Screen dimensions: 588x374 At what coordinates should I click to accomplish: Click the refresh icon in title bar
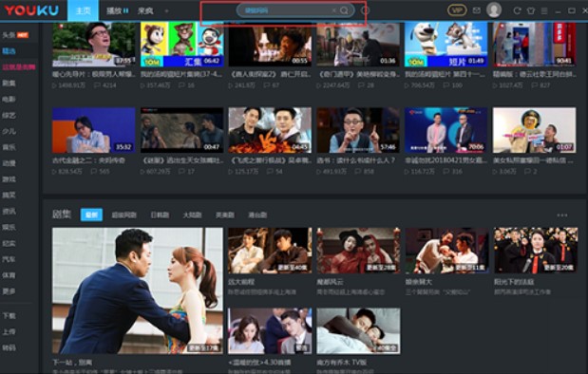[517, 10]
